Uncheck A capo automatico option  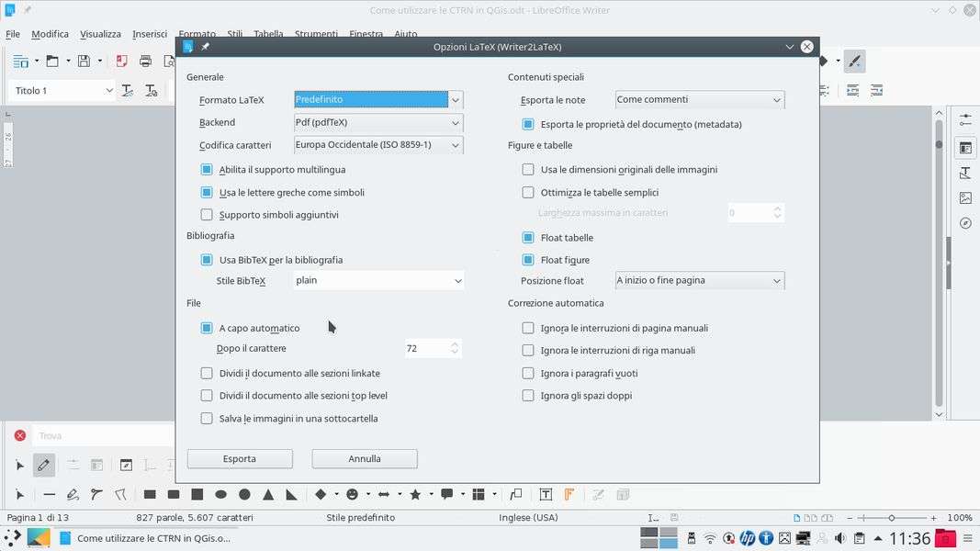pyautogui.click(x=207, y=328)
